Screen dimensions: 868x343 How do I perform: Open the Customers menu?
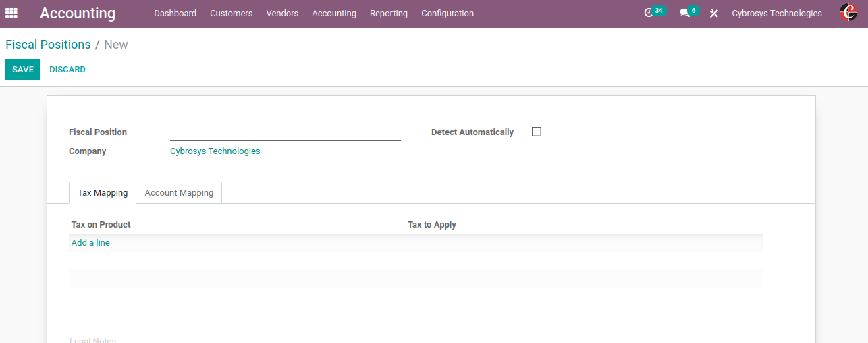(x=231, y=14)
